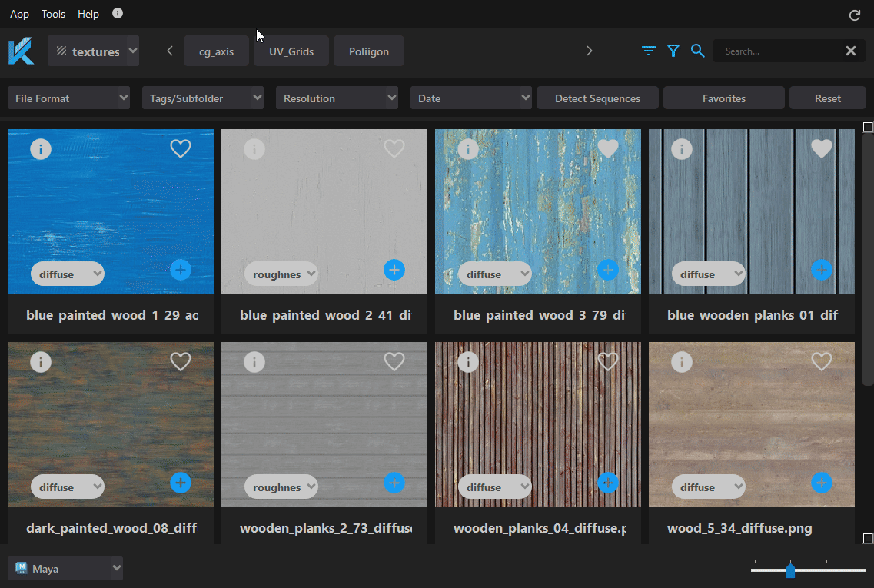The image size is (874, 588).
Task: Select the Poliigon tab
Action: (x=368, y=51)
